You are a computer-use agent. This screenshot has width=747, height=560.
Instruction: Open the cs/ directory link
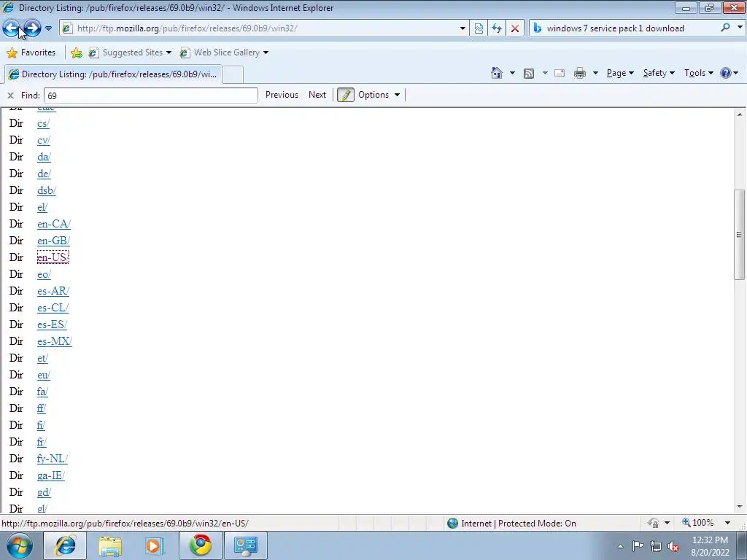pyautogui.click(x=43, y=124)
